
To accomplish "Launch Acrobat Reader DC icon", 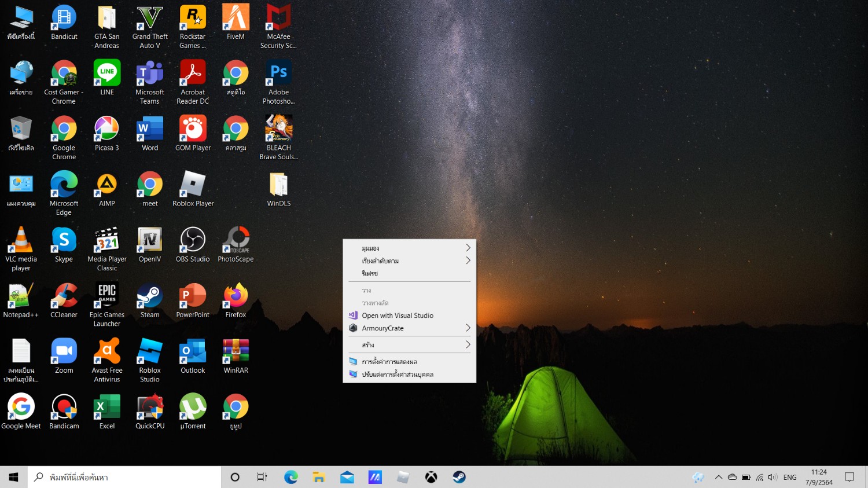I will pos(193,83).
